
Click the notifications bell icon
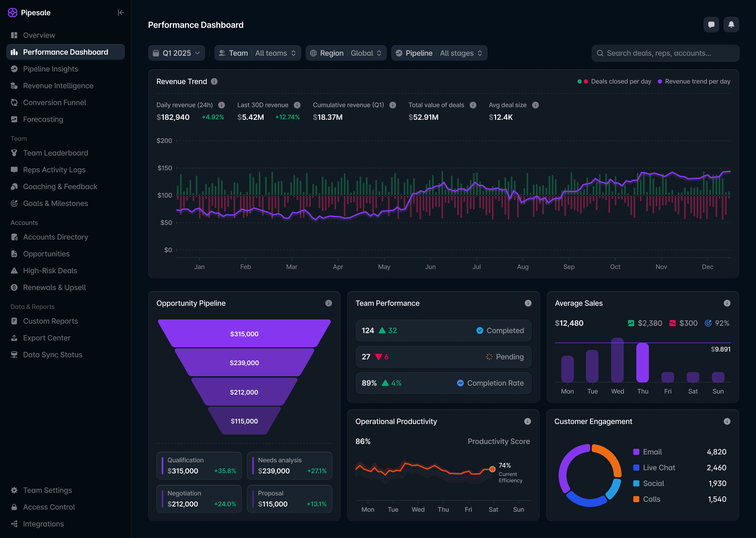tap(731, 25)
